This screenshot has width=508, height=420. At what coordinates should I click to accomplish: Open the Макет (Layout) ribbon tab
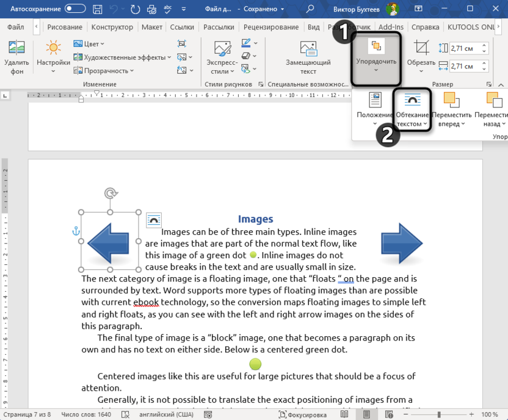(151, 27)
